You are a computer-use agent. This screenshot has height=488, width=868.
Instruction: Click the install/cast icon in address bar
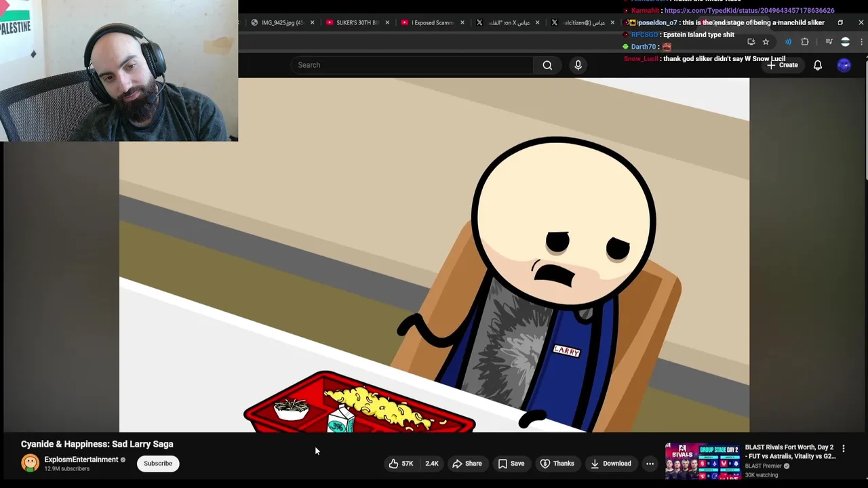click(751, 42)
